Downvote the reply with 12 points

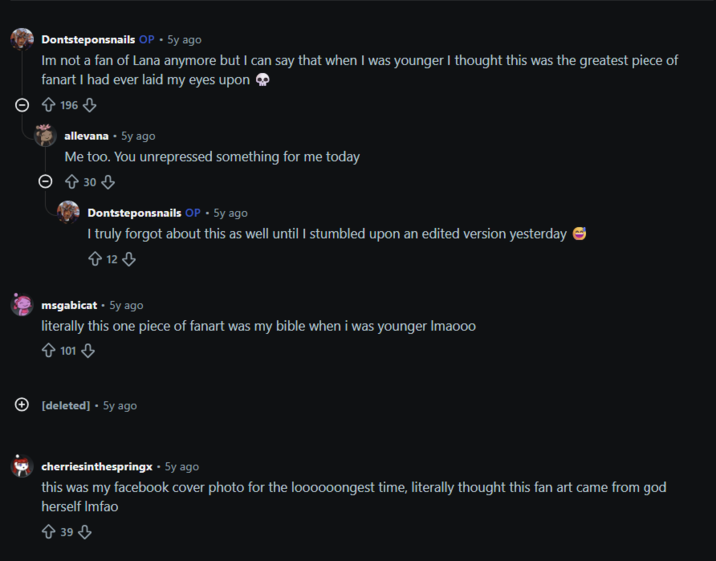pos(129,259)
